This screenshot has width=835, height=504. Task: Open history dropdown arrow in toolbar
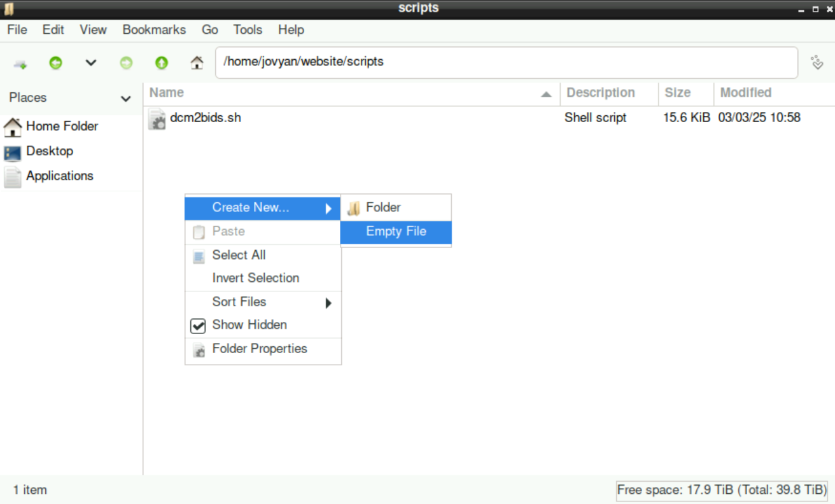pos(91,63)
